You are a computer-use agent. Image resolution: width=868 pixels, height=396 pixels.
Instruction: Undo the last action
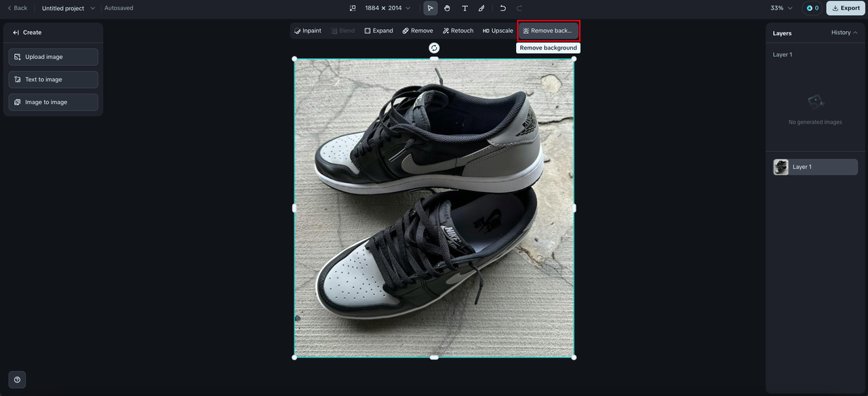[502, 8]
